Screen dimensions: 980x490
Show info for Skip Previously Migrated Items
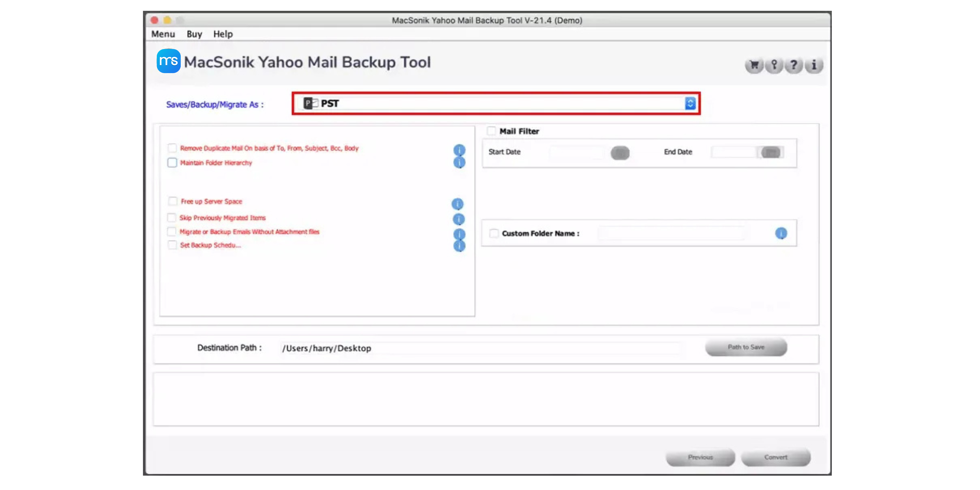coord(458,219)
